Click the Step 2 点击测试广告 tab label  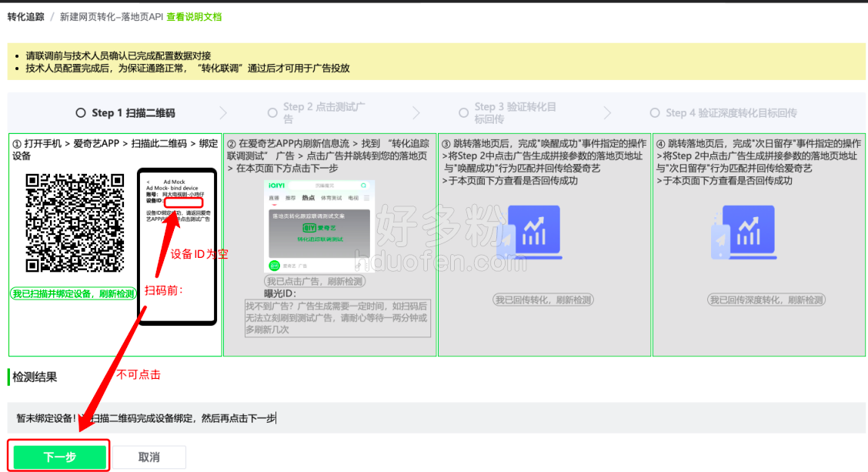coord(325,113)
